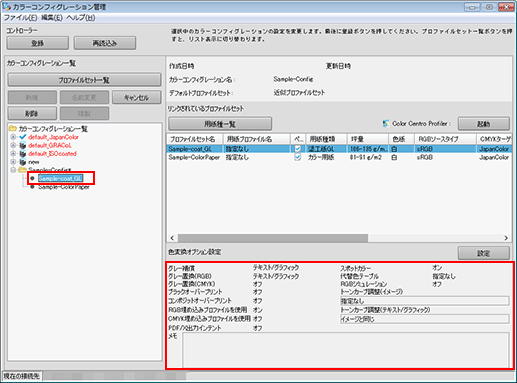Screen dimensions: 517x383
Task: Click the キャンセル button
Action: pos(136,97)
